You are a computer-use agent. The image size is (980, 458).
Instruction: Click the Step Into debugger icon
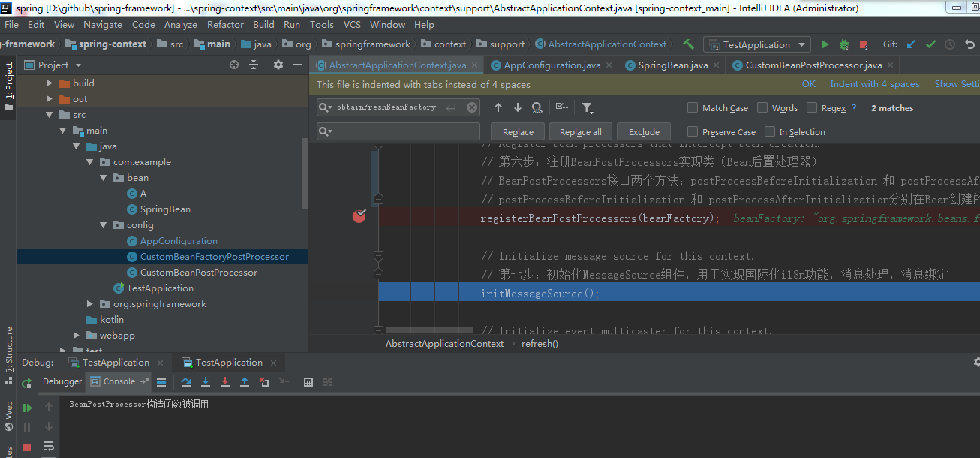click(x=206, y=381)
